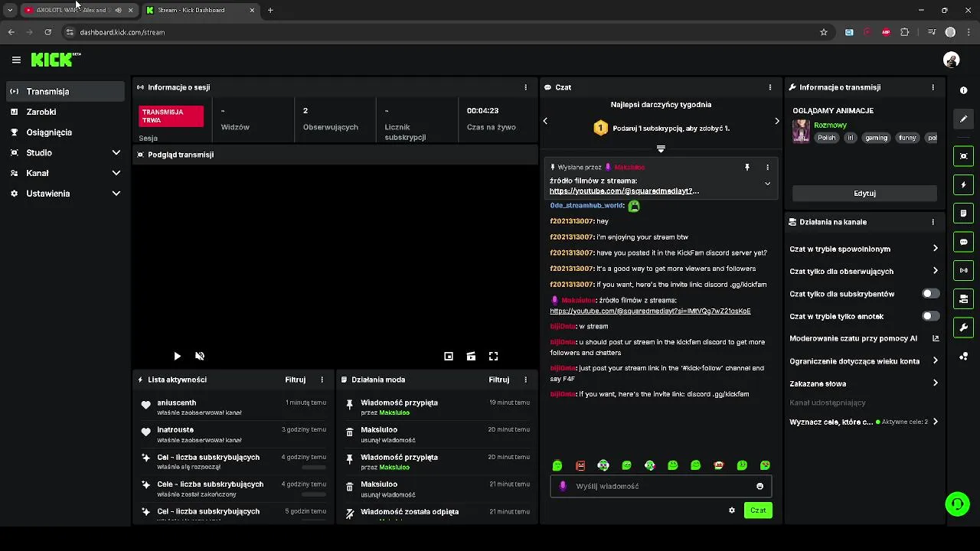The height and width of the screenshot is (551, 980).
Task: Open Ograniczenie dotyczące wieku konta settings
Action: tap(864, 361)
